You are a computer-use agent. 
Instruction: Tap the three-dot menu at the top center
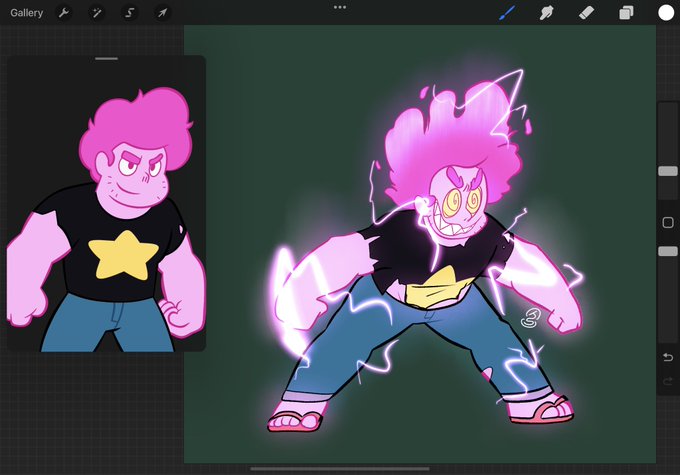tap(340, 7)
